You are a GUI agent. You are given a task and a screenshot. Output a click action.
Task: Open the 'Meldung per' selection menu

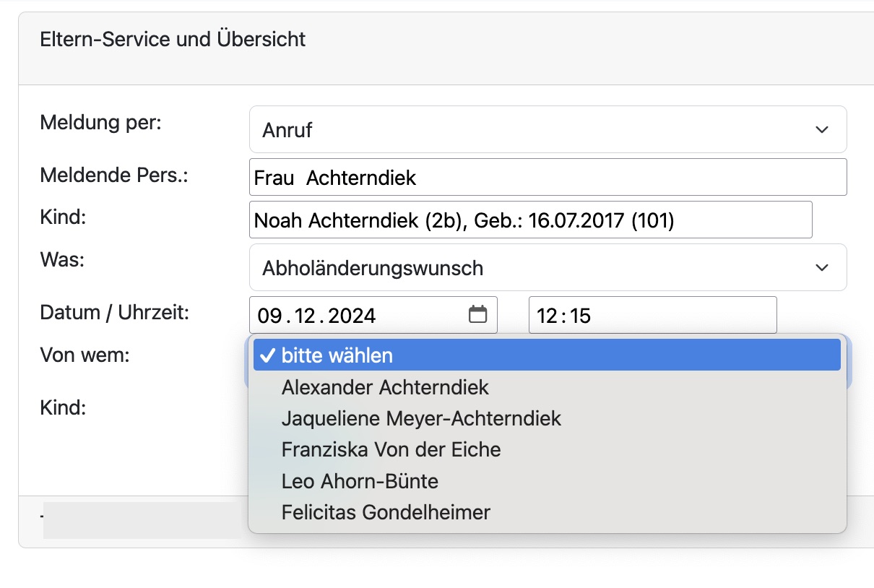tap(548, 129)
